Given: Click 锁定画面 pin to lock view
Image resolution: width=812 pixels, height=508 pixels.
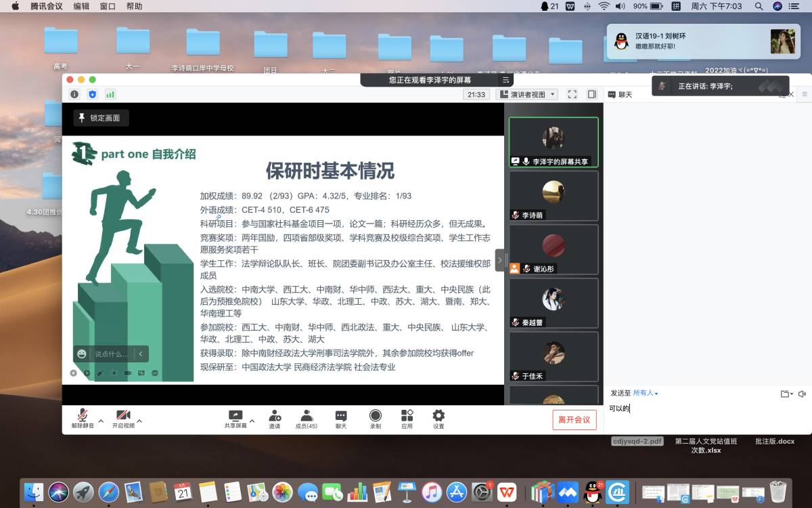Looking at the screenshot, I should 100,118.
